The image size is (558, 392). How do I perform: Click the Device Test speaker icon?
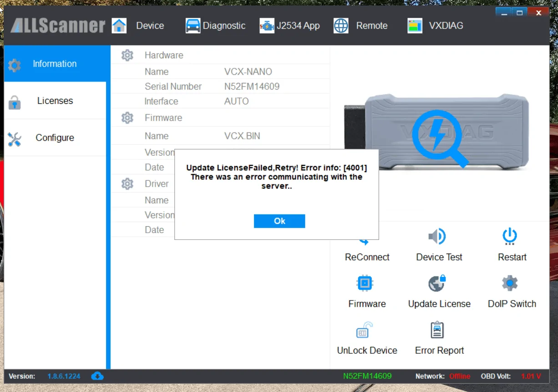pos(437,237)
